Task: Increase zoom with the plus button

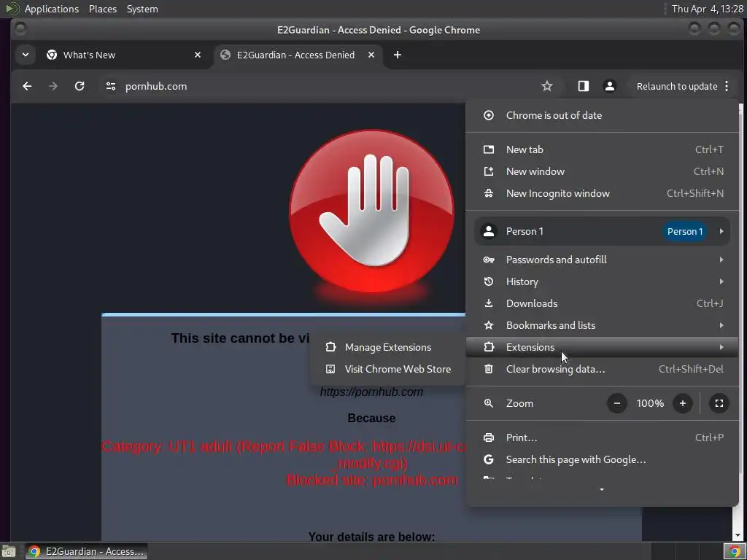Action: (683, 403)
